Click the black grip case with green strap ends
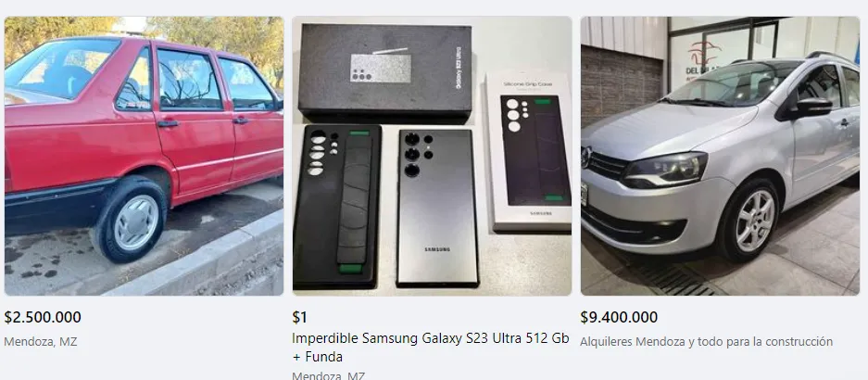868x380 pixels. pos(337,207)
